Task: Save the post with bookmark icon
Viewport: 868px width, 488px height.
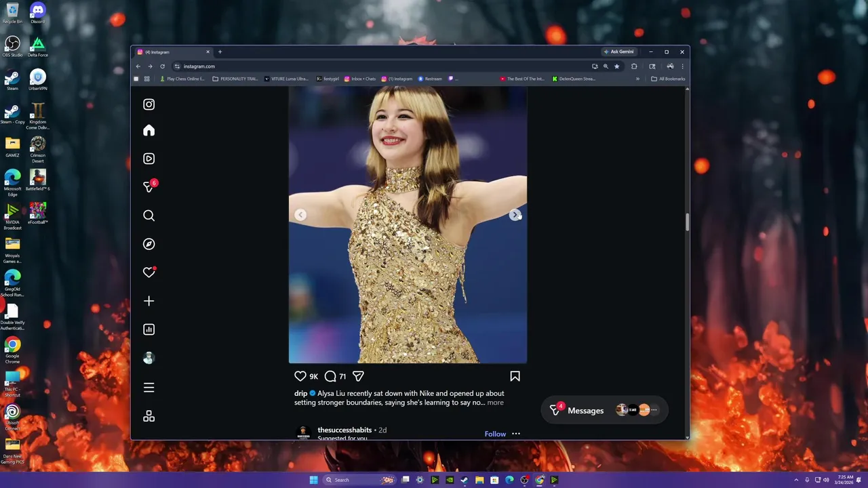Action: pyautogui.click(x=515, y=376)
